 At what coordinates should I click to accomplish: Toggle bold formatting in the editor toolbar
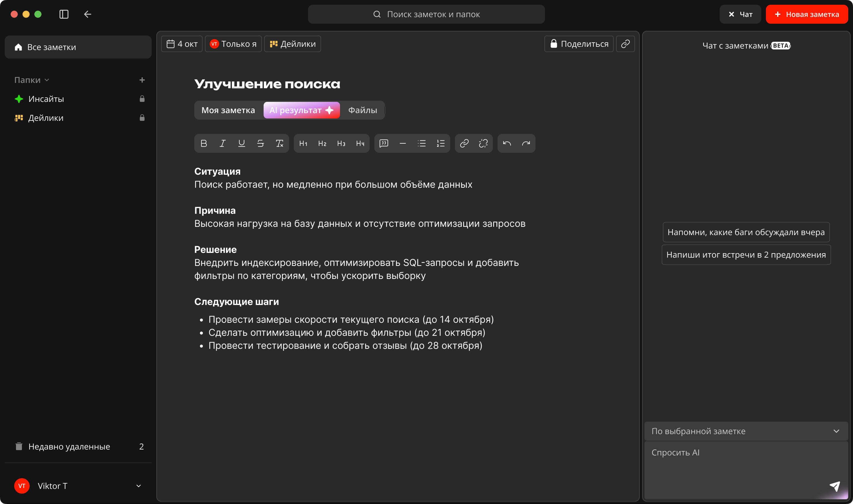(203, 143)
